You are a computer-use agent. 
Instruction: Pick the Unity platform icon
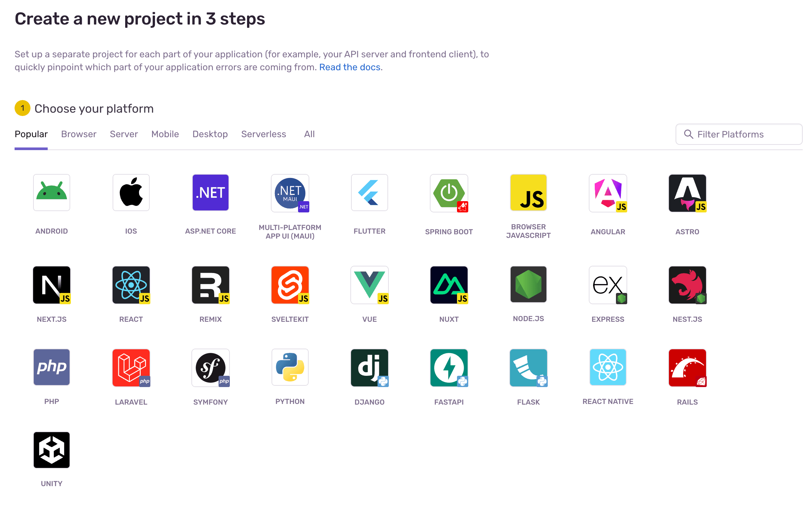tap(51, 450)
